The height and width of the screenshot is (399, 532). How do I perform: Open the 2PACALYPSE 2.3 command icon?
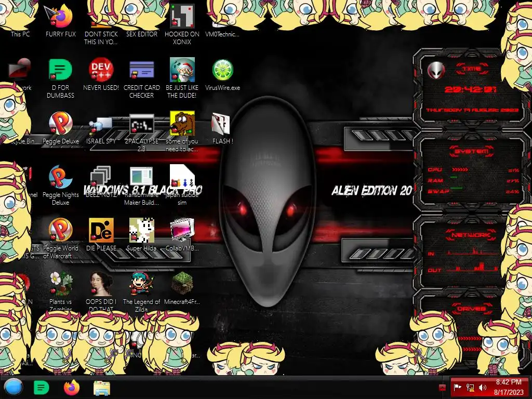click(141, 124)
